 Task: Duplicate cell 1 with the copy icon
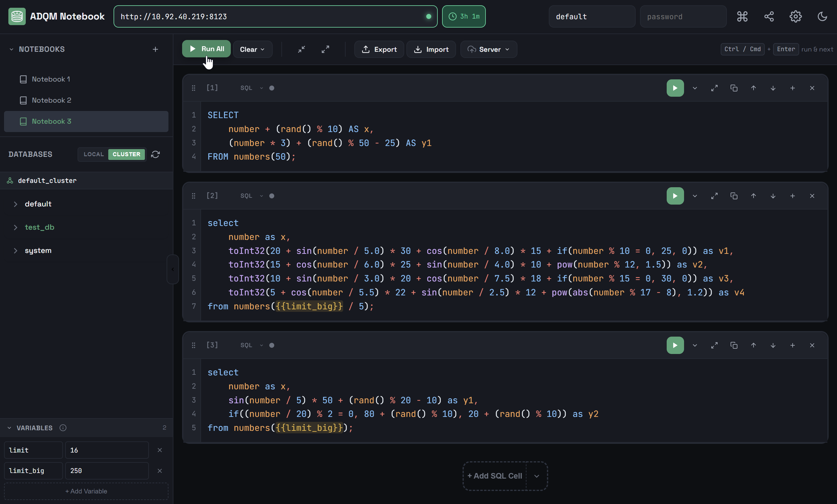click(734, 88)
